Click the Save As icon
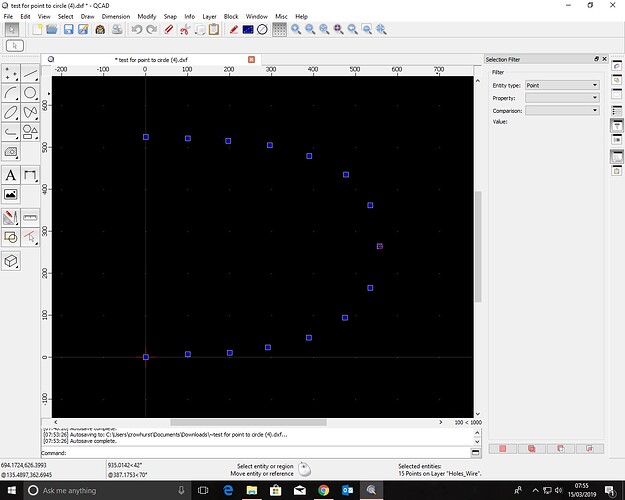 pyautogui.click(x=83, y=30)
